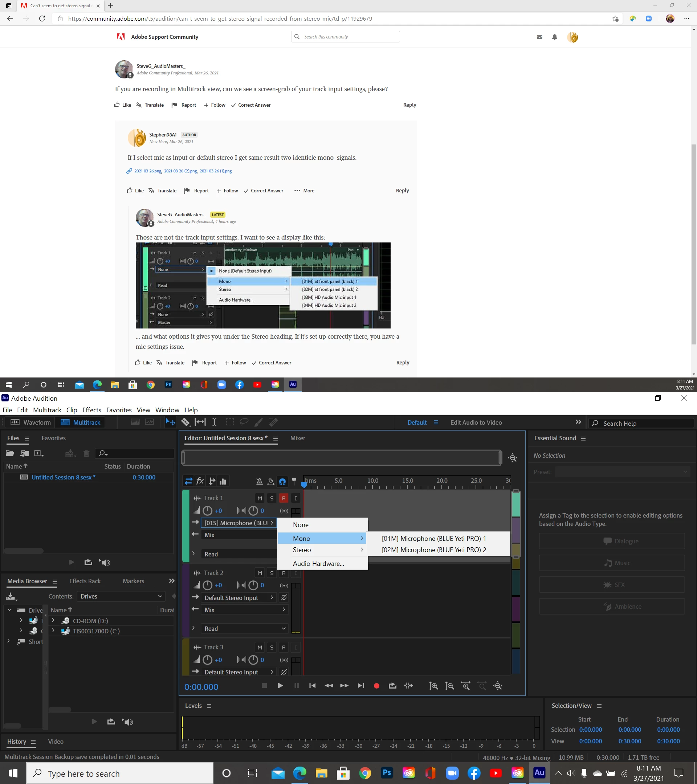
Task: Click the Record button in transport
Action: coord(376,686)
